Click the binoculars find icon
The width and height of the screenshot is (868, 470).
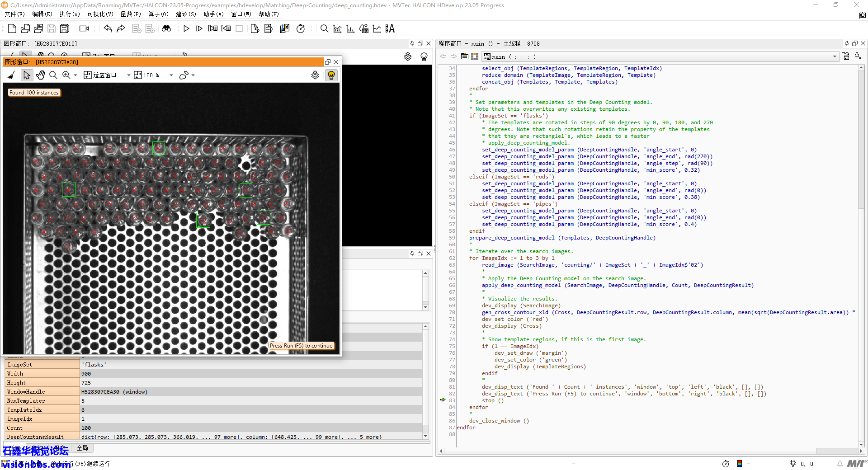point(166,28)
